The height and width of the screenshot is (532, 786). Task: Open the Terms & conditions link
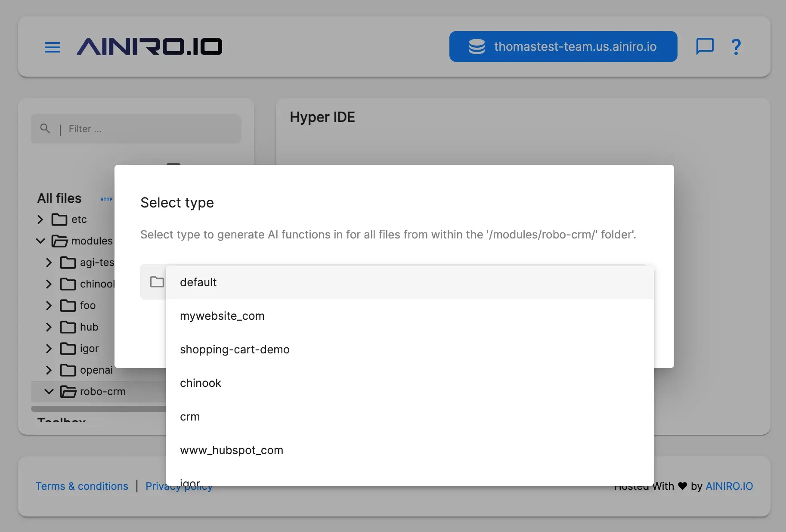point(82,486)
